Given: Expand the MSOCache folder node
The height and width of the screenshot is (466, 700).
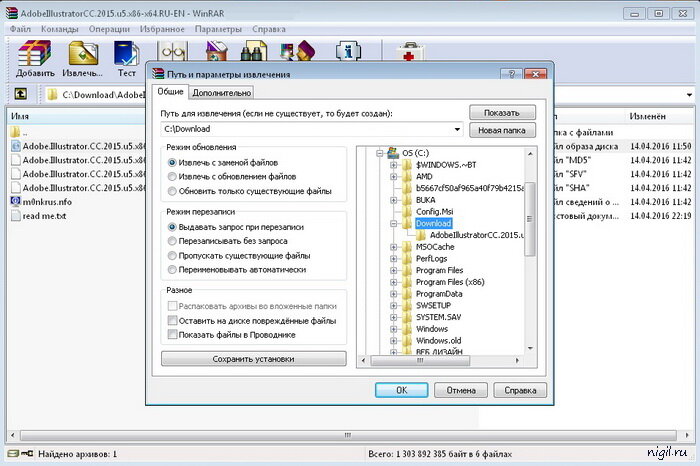Looking at the screenshot, I should [x=393, y=247].
